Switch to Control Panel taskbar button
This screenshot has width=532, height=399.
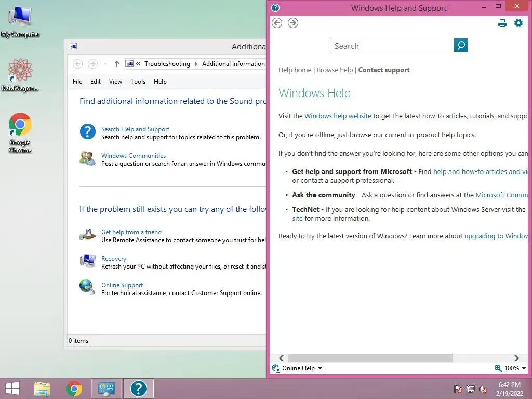click(x=106, y=389)
